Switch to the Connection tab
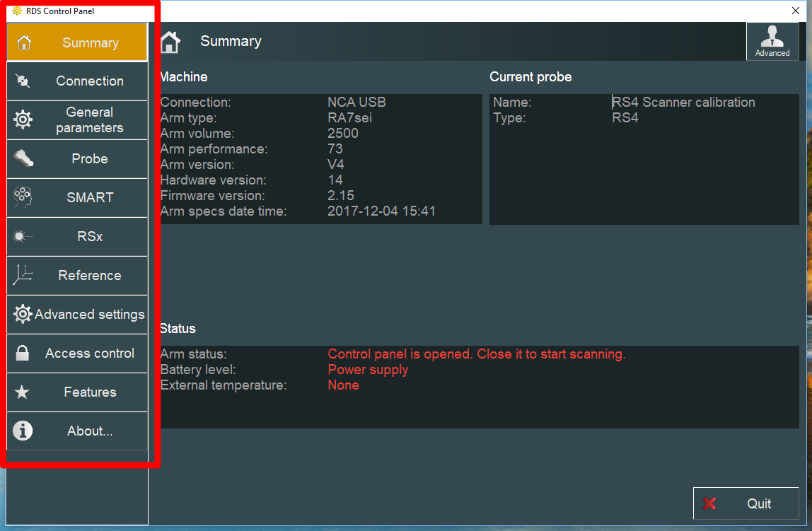The height and width of the screenshot is (531, 812). [90, 81]
